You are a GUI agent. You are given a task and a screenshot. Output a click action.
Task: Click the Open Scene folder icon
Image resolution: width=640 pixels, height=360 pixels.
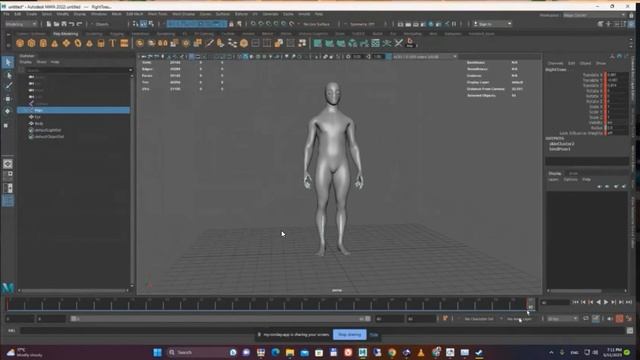coord(56,24)
